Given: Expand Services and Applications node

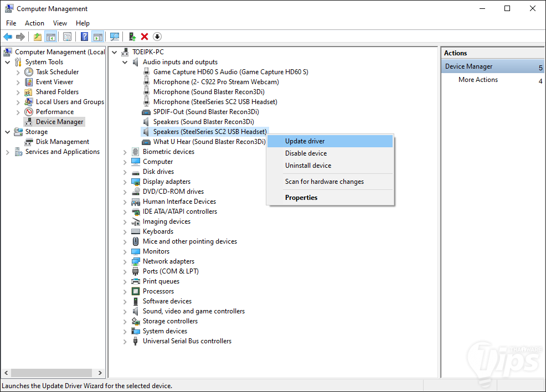Looking at the screenshot, I should tap(7, 152).
